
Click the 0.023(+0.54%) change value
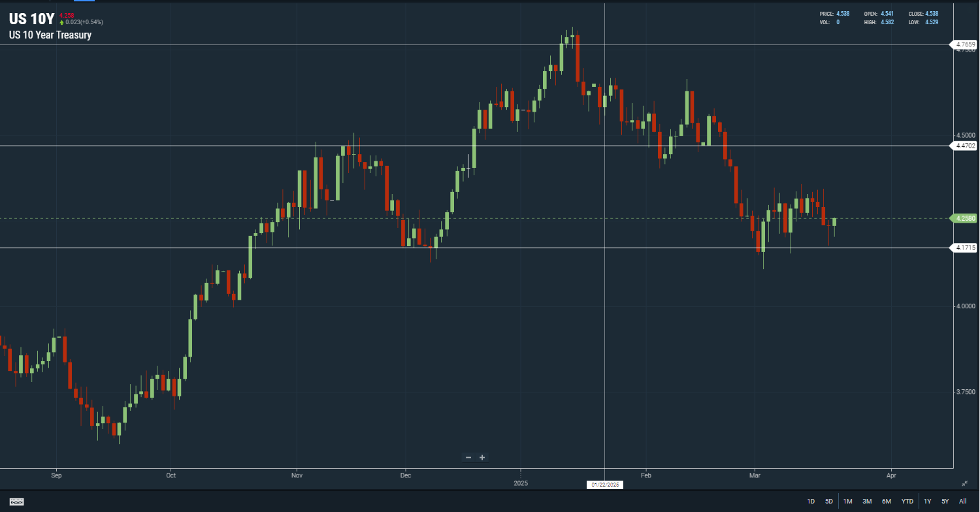point(84,22)
